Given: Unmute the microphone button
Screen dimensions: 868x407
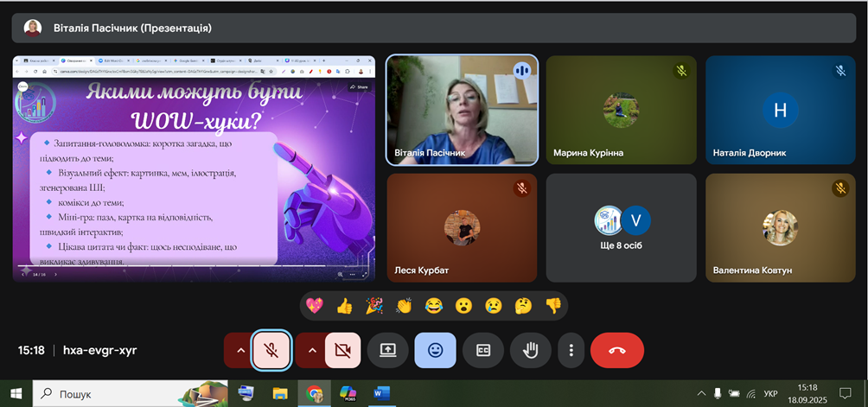Looking at the screenshot, I should click(271, 350).
